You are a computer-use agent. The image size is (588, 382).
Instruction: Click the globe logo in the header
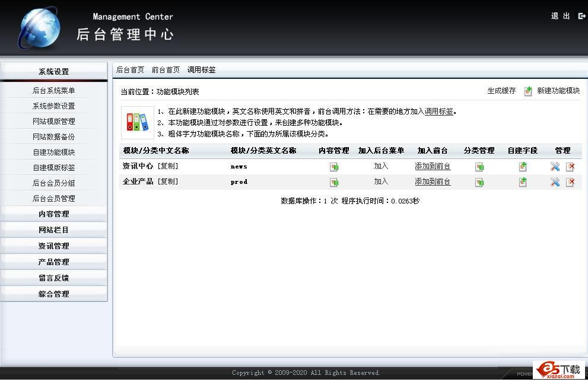[39, 28]
